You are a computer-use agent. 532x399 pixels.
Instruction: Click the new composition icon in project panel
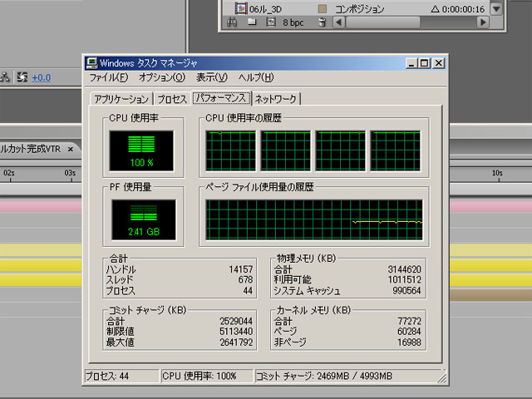point(270,22)
